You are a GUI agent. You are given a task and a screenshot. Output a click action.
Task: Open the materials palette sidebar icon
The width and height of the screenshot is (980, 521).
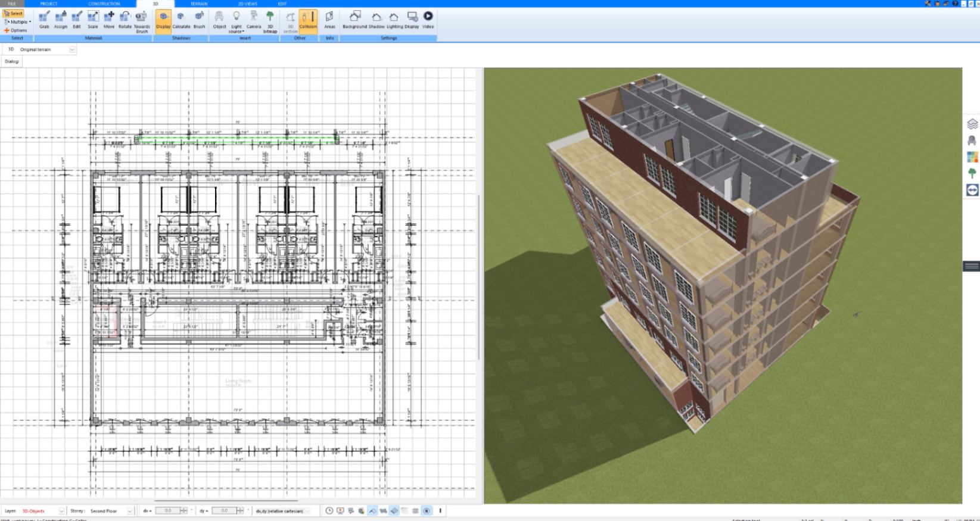[972, 157]
